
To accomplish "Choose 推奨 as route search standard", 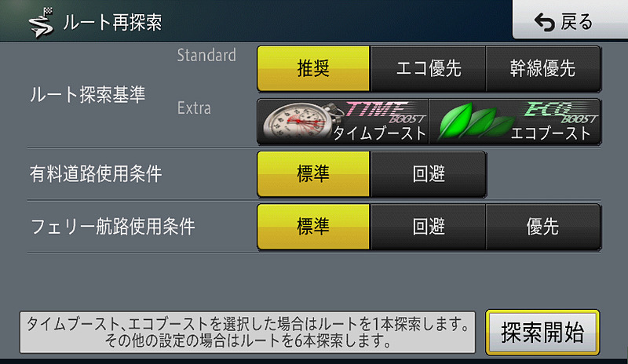I will (313, 68).
